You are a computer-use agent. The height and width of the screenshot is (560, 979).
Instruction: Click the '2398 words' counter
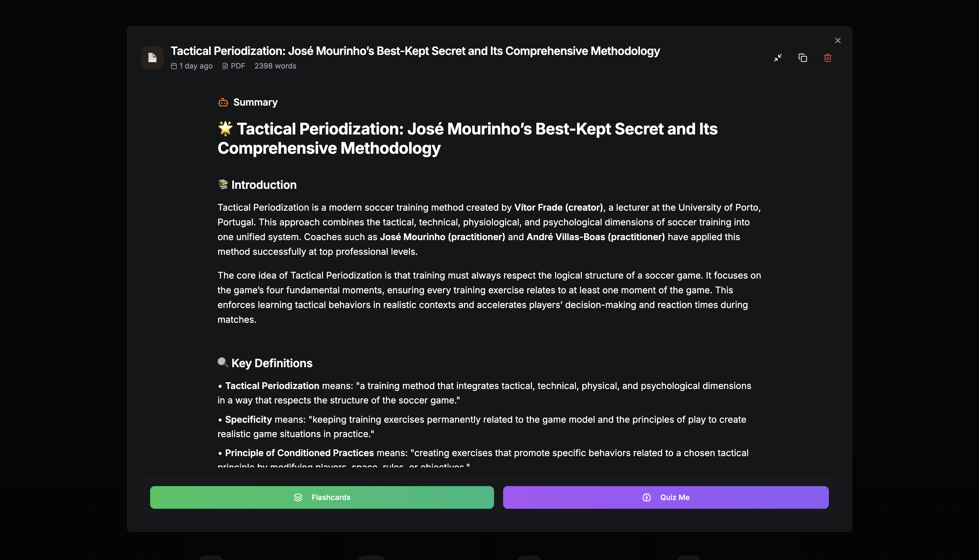pyautogui.click(x=276, y=66)
